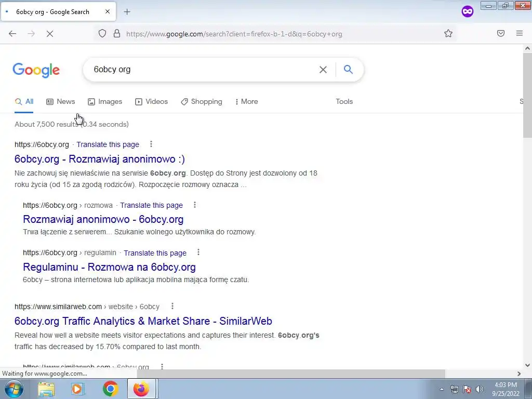Open 'Regulaminu - Rozmowa na 6obcy.org' link
Viewport: 532px width, 399px height.
[109, 267]
